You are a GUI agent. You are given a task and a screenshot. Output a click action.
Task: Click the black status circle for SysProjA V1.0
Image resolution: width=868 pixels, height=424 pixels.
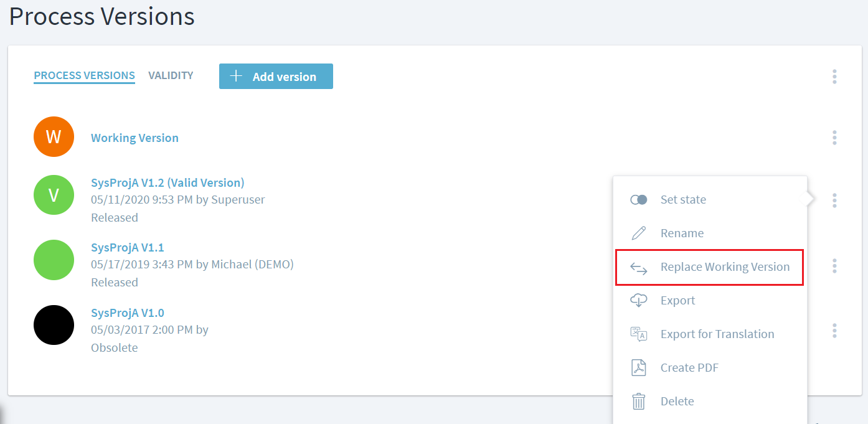pyautogui.click(x=54, y=325)
